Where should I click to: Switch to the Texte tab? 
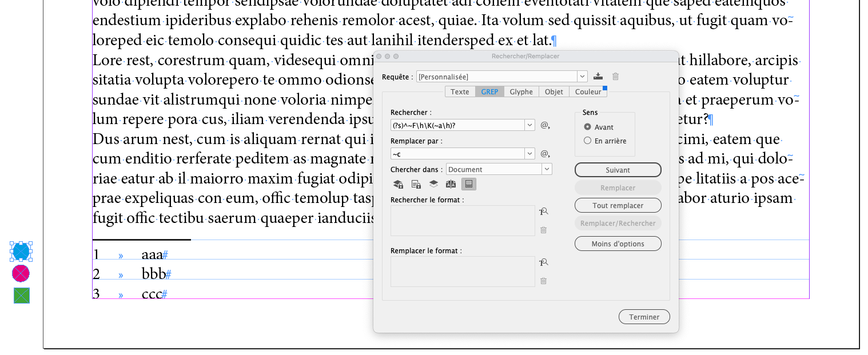pyautogui.click(x=460, y=91)
